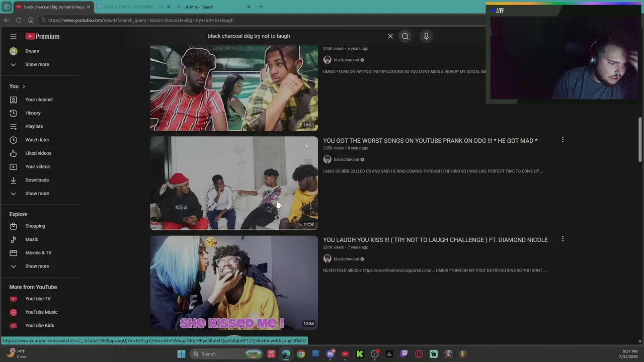The image size is (644, 362).
Task: Open options menu for DDG prank video
Action: click(x=562, y=140)
